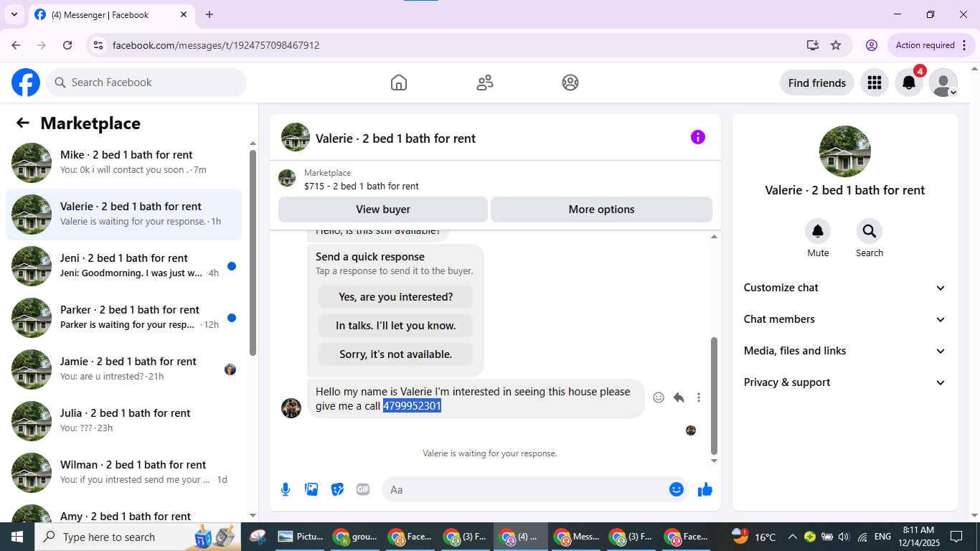Screen dimensions: 980x551
Task: Search in conversation using magnifier icon
Action: pyautogui.click(x=870, y=231)
